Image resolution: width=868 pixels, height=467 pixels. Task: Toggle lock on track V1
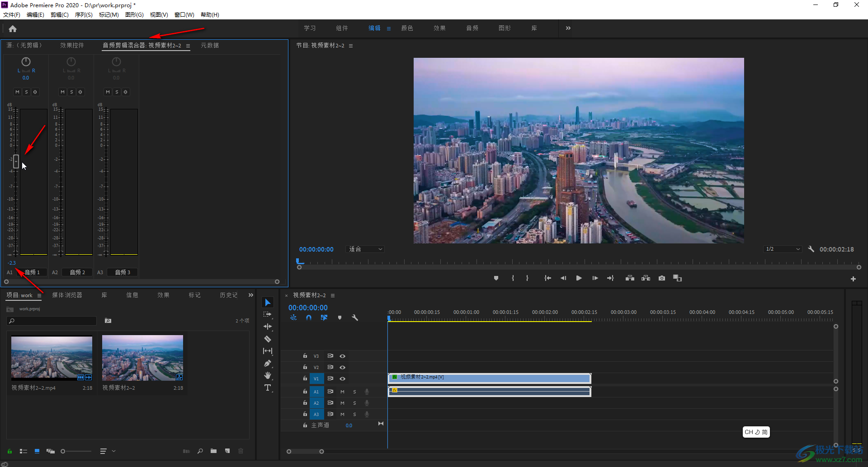tap(305, 378)
